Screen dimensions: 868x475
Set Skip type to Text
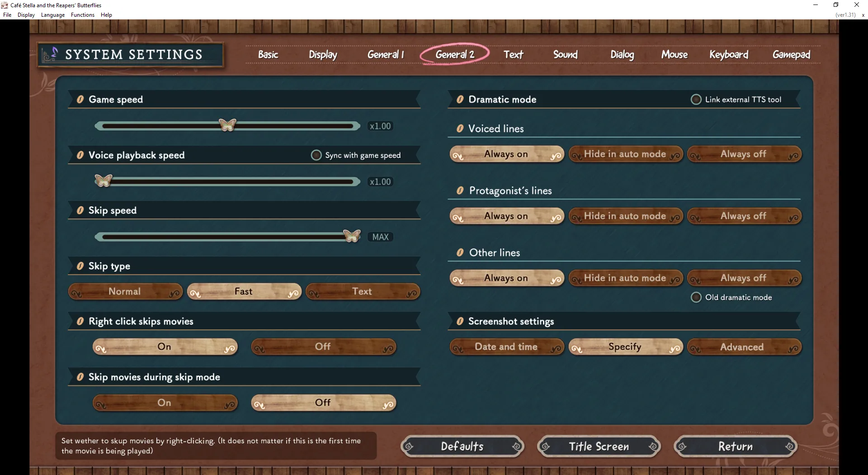pyautogui.click(x=363, y=292)
